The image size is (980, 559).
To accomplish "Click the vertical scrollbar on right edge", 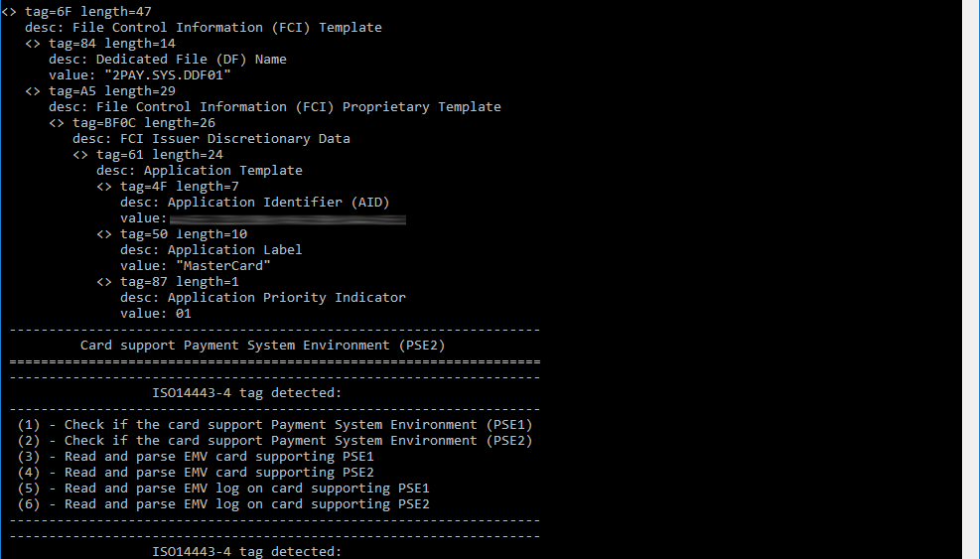I will 971,280.
